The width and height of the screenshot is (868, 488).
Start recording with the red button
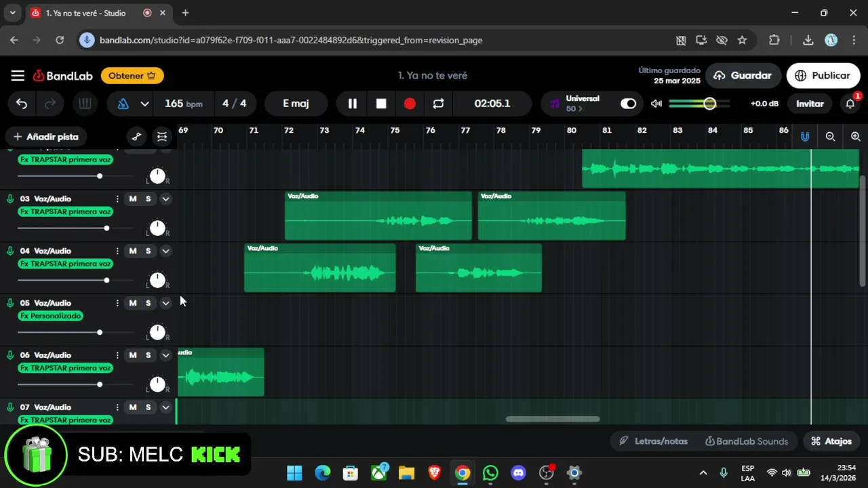[410, 104]
